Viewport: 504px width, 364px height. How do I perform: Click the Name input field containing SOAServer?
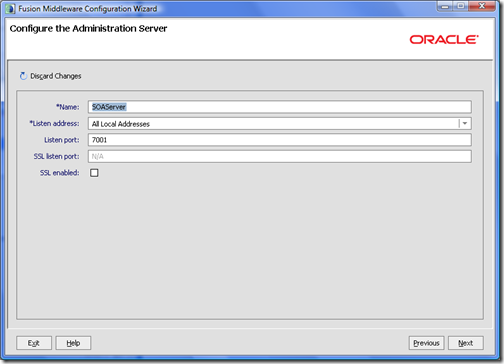pyautogui.click(x=280, y=107)
